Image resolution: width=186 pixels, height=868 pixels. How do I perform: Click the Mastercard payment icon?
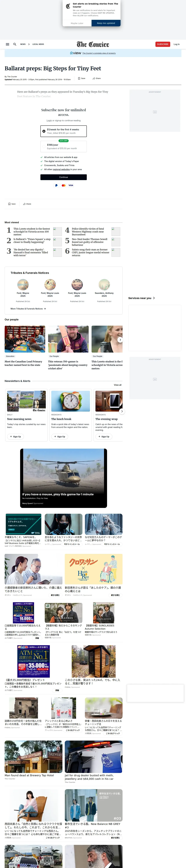pyautogui.click(x=63, y=185)
